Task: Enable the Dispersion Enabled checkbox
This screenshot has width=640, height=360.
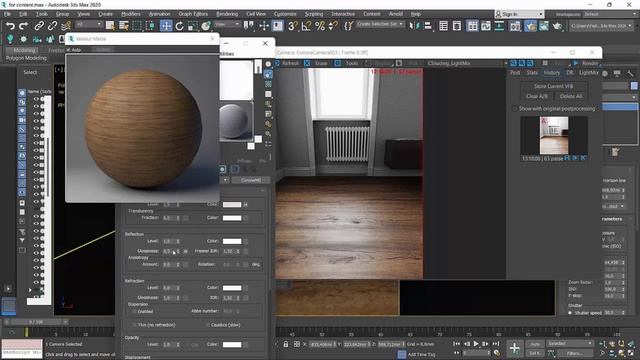Action: [134, 311]
